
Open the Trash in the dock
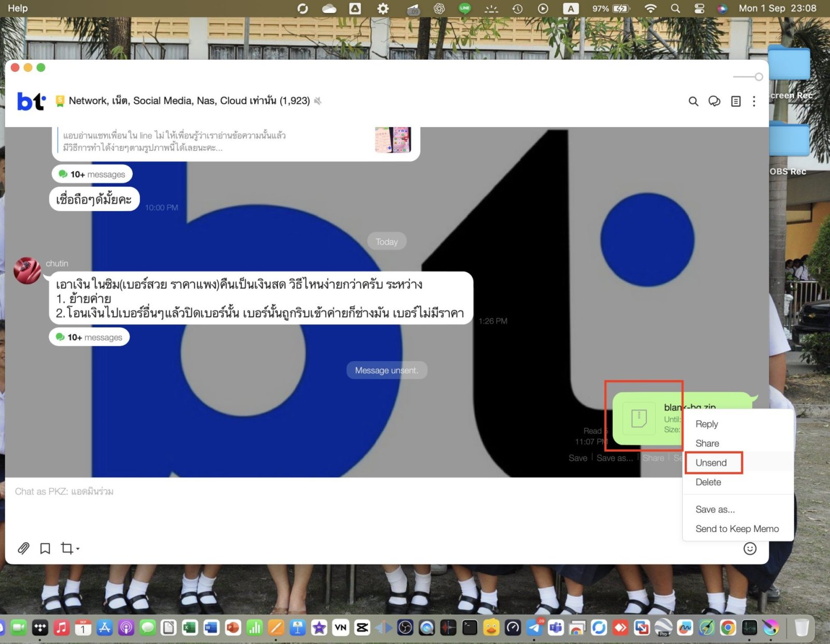(x=801, y=627)
